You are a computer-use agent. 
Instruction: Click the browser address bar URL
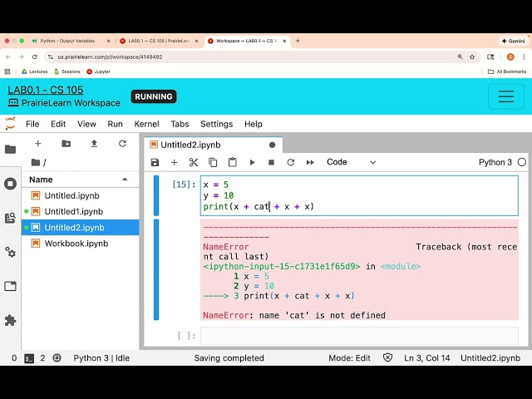(x=110, y=57)
